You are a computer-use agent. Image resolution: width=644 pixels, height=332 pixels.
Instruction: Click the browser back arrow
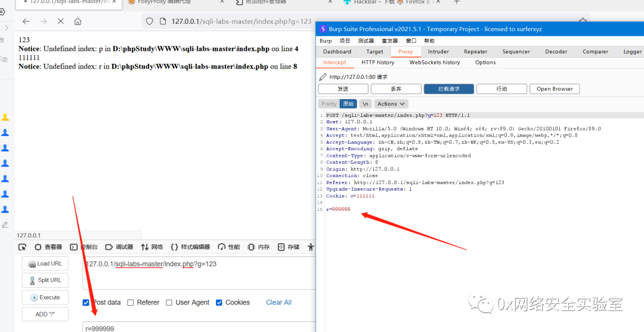[26, 21]
